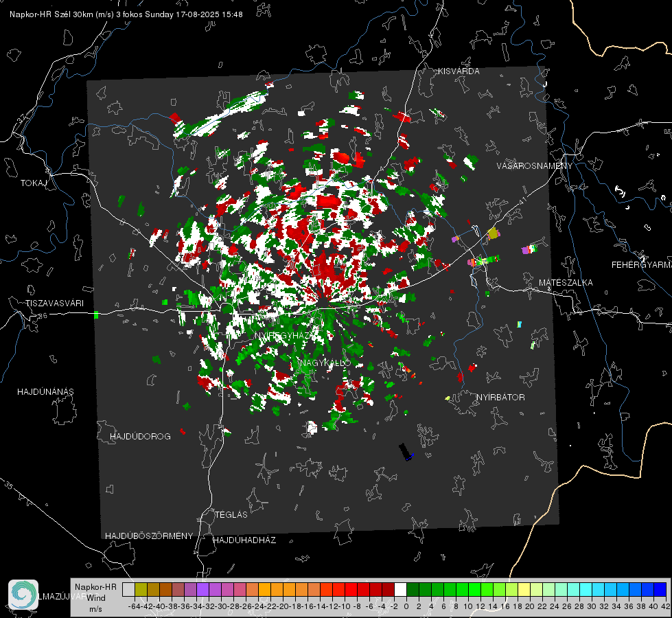Click road number 36 near Tiszavasvári
672x618 pixels.
[43, 316]
